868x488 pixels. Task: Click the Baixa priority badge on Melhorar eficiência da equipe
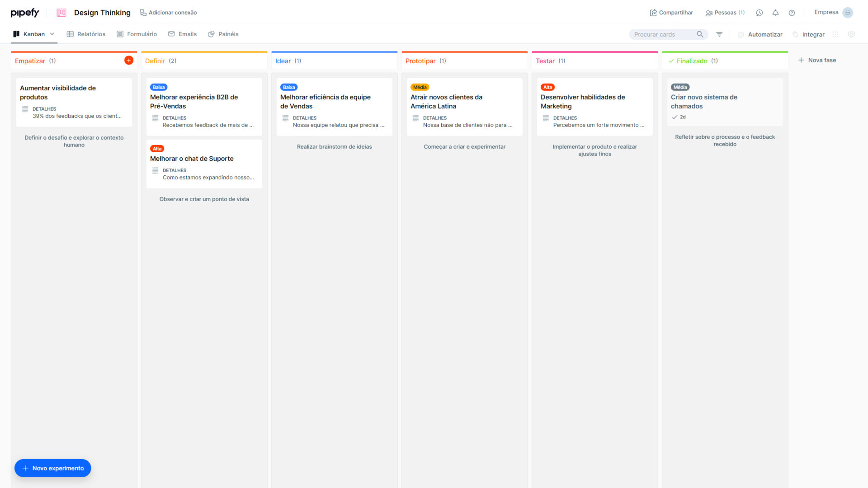click(x=289, y=87)
